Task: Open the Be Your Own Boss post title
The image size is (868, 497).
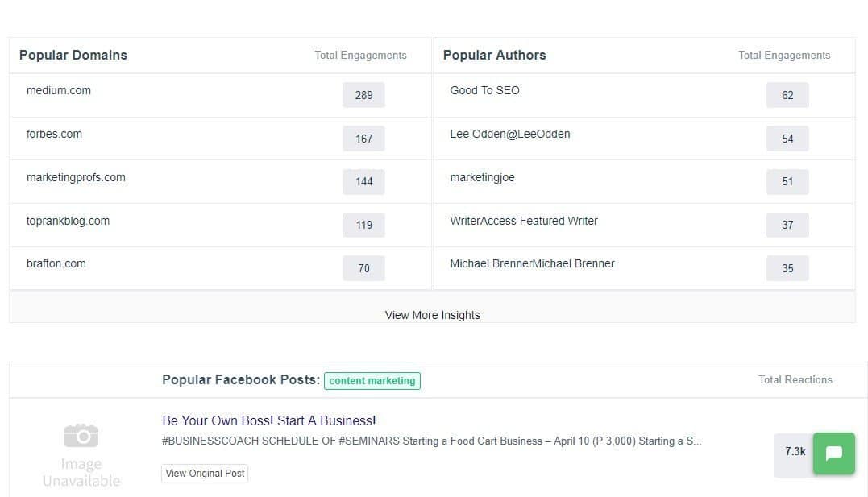Action: [268, 420]
